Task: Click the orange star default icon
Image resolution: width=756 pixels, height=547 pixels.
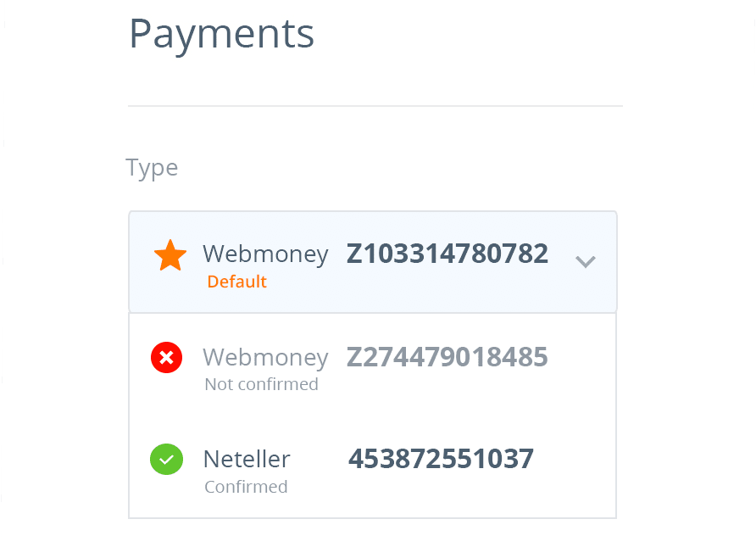Action: coord(170,256)
